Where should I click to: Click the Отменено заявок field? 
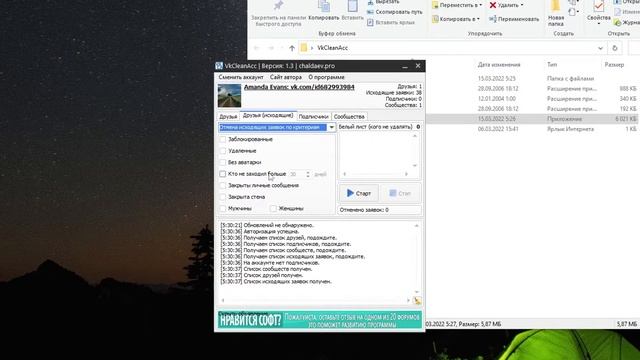click(380, 210)
